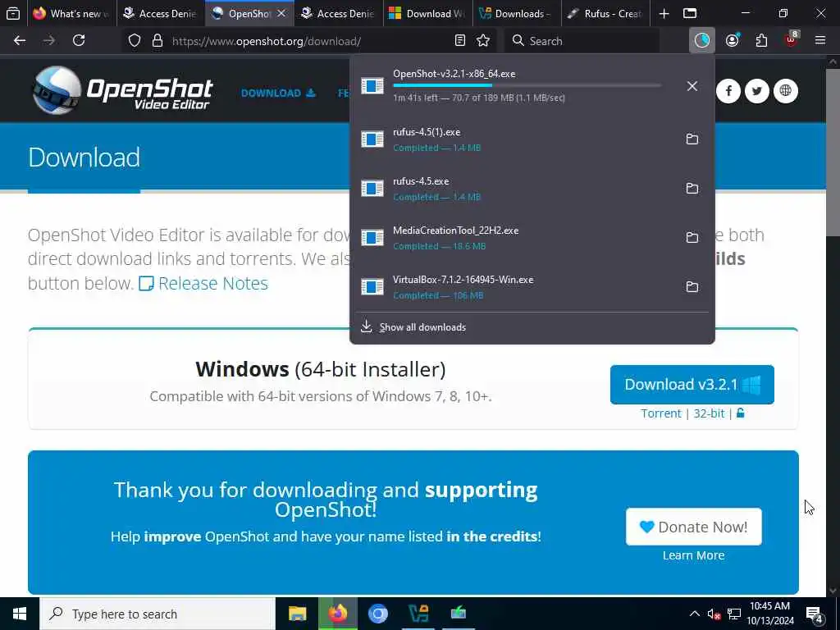
Task: Show rufus-4.5.exe in folder
Action: (692, 189)
